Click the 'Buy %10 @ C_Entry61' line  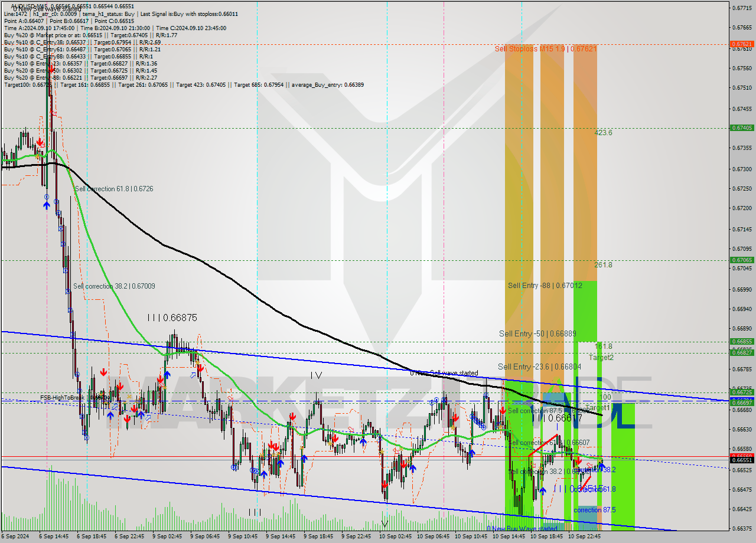[82, 49]
